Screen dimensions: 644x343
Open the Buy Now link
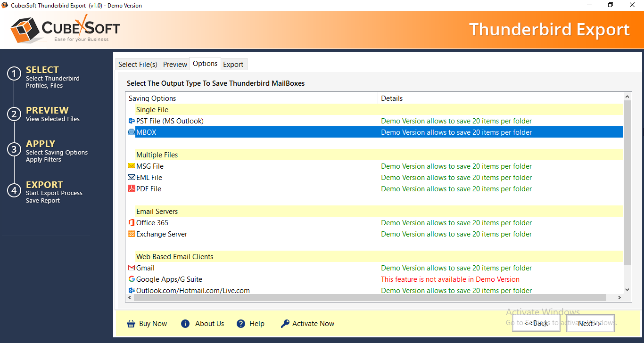coord(153,324)
